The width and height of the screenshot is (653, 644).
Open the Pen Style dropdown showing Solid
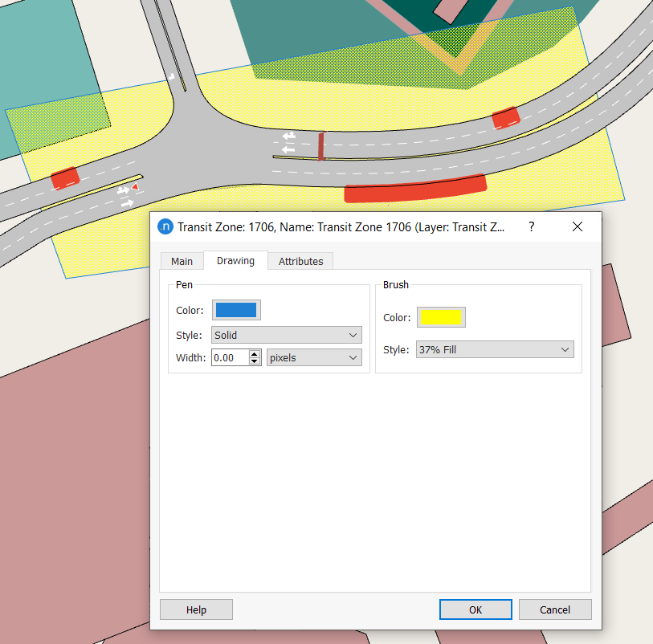pyautogui.click(x=286, y=335)
